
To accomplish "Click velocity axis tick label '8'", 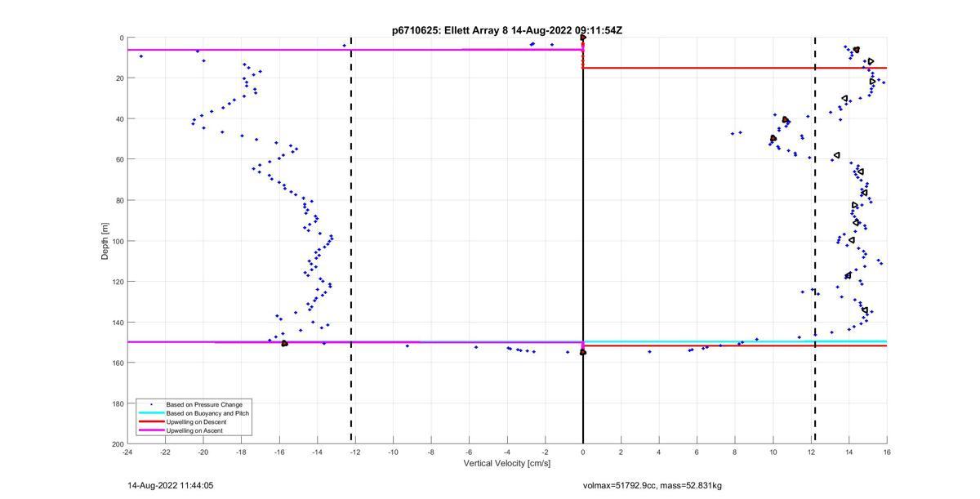I will [x=735, y=452].
